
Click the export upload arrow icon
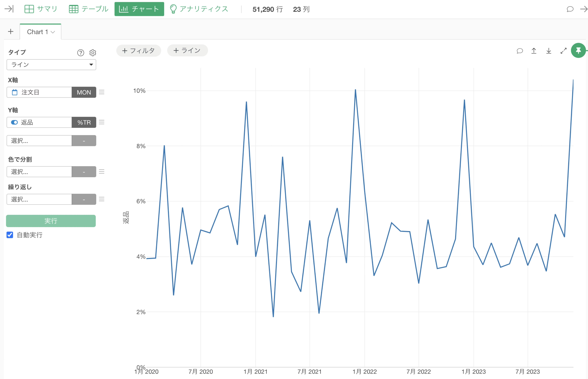click(534, 51)
